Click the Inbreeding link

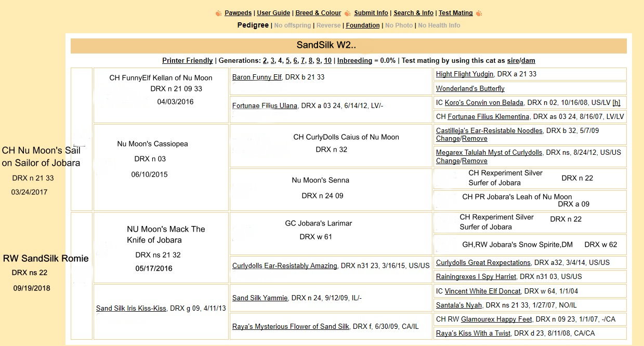coord(354,60)
